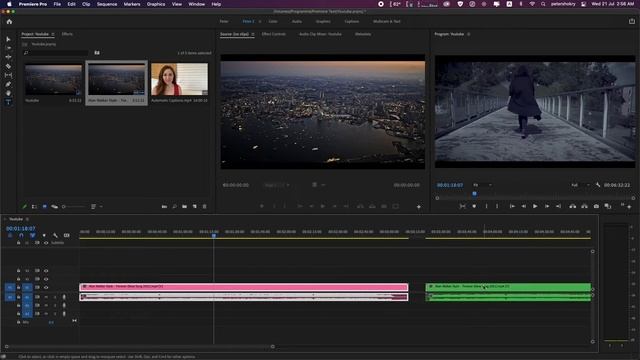
Task: Switch to Effect Controls tab
Action: click(x=273, y=34)
